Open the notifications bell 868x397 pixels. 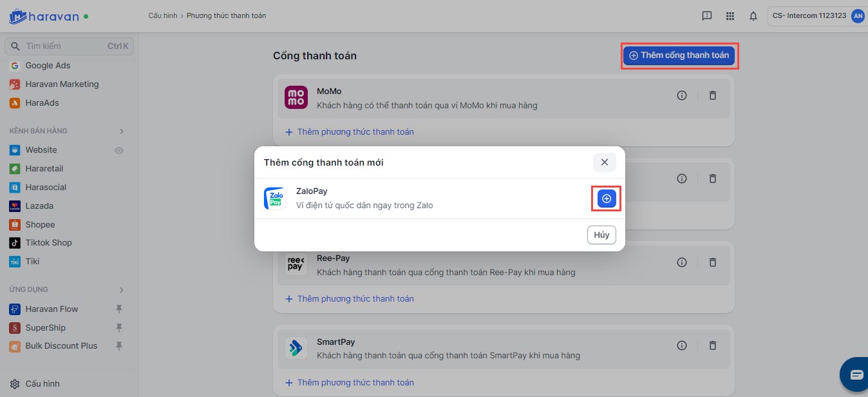pyautogui.click(x=753, y=16)
